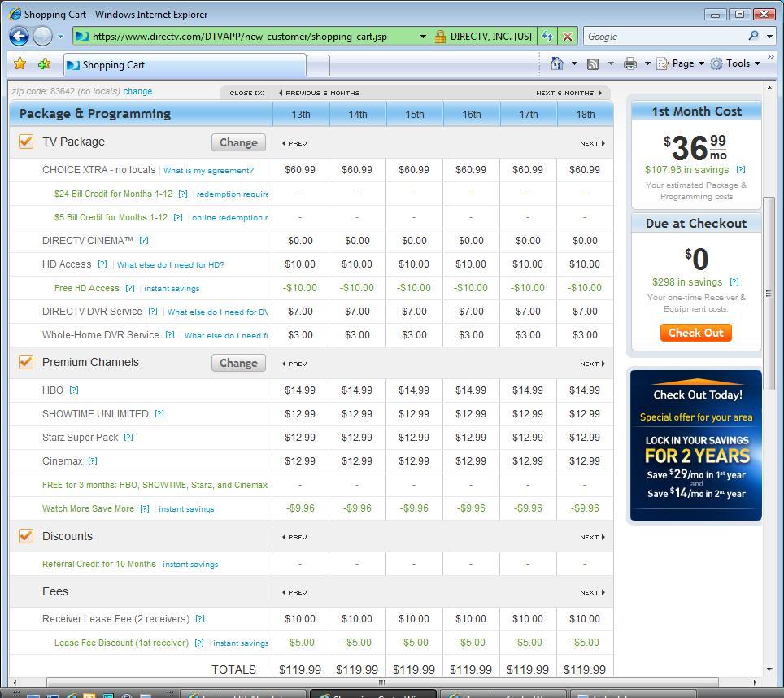
Task: Click PREV in the TV Package row
Action: pyautogui.click(x=294, y=143)
